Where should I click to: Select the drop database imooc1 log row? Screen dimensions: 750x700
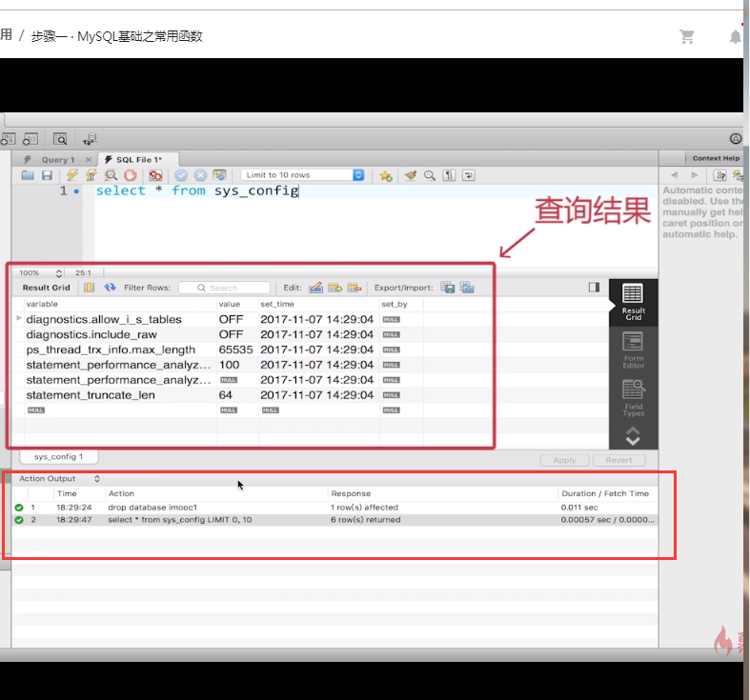coord(334,508)
